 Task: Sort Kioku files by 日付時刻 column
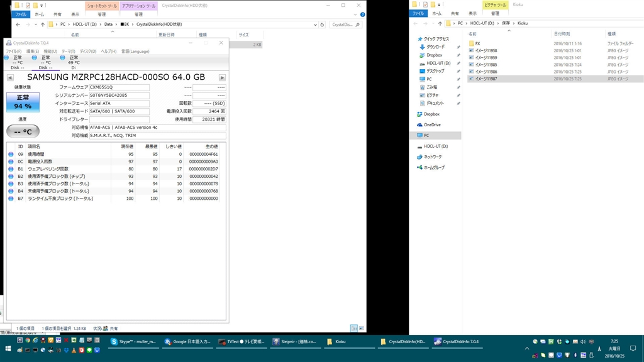[x=562, y=34]
